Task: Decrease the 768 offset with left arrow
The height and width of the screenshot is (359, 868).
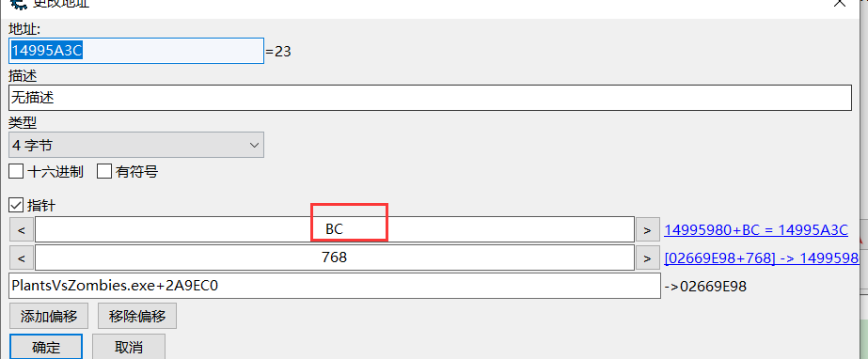Action: click(x=22, y=258)
